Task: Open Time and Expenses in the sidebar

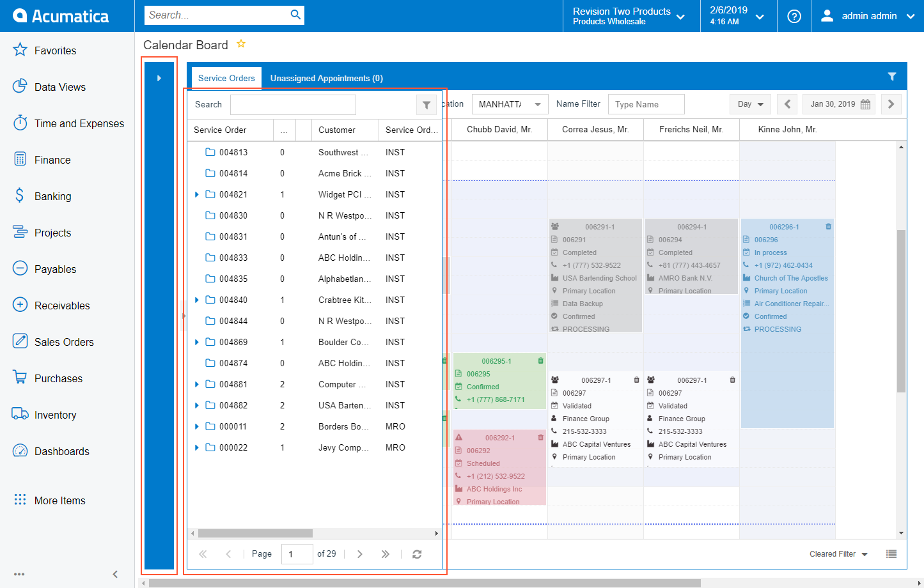Action: (x=79, y=123)
